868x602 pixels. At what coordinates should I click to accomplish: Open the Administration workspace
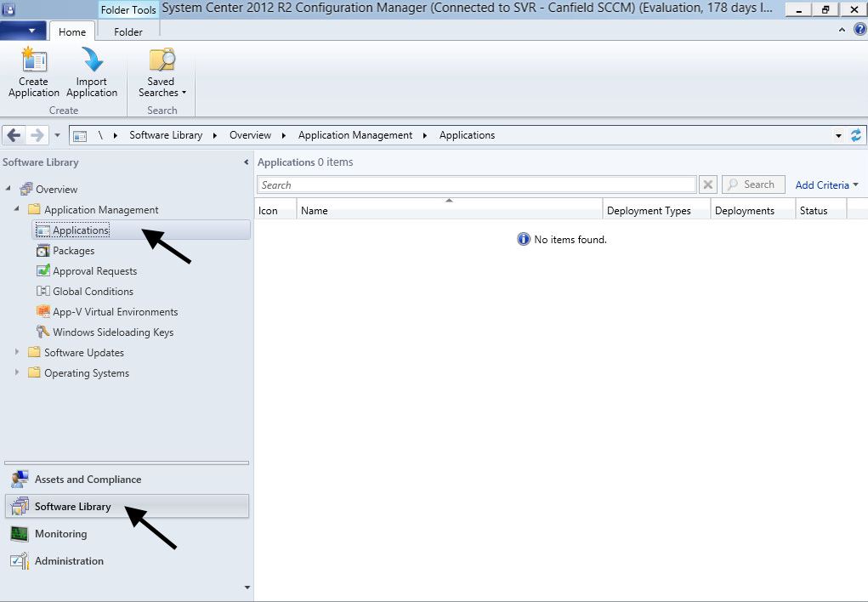(128, 561)
